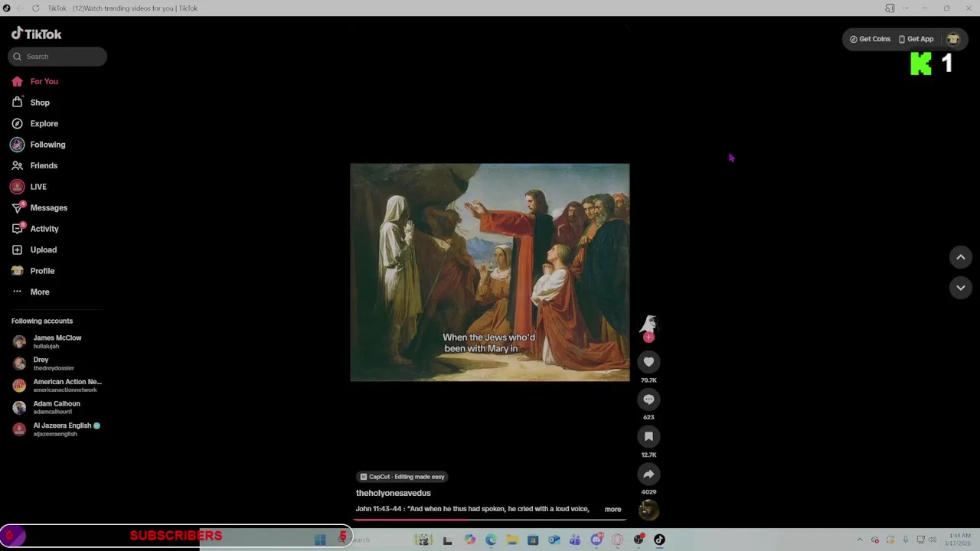Go to the next video with down arrow
The height and width of the screenshot is (551, 980).
coord(961,288)
